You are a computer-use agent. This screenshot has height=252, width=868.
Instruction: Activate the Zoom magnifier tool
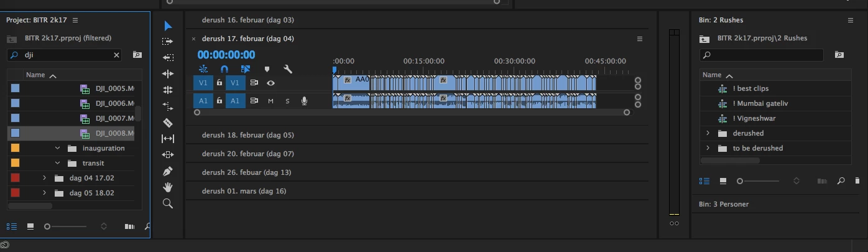coord(167,203)
